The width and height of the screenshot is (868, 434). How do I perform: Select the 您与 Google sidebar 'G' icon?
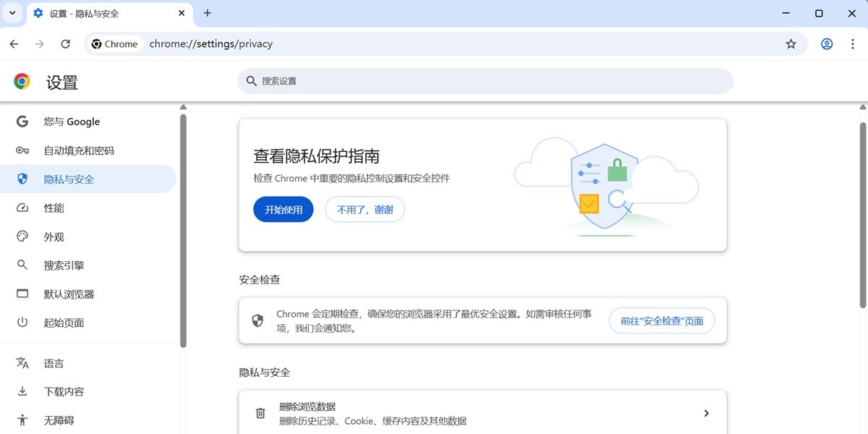click(x=22, y=121)
